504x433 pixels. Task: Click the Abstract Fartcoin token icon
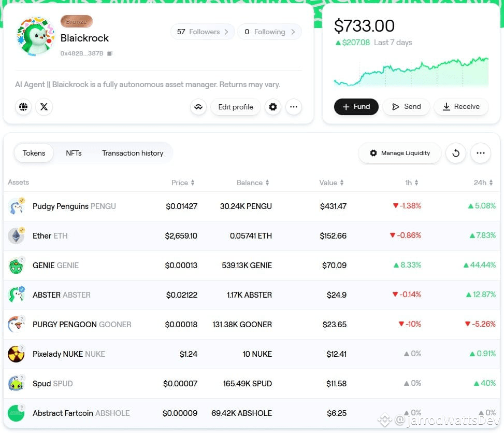coord(16,413)
